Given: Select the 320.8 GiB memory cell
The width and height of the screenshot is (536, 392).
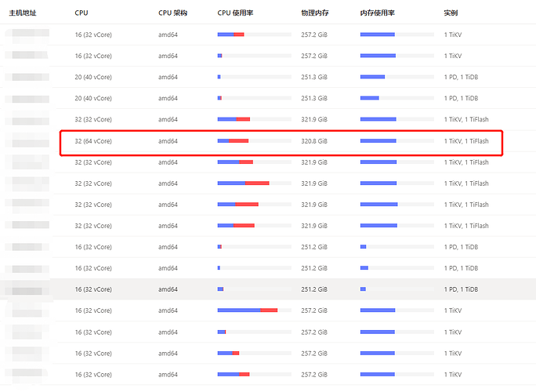Looking at the screenshot, I should pos(314,141).
